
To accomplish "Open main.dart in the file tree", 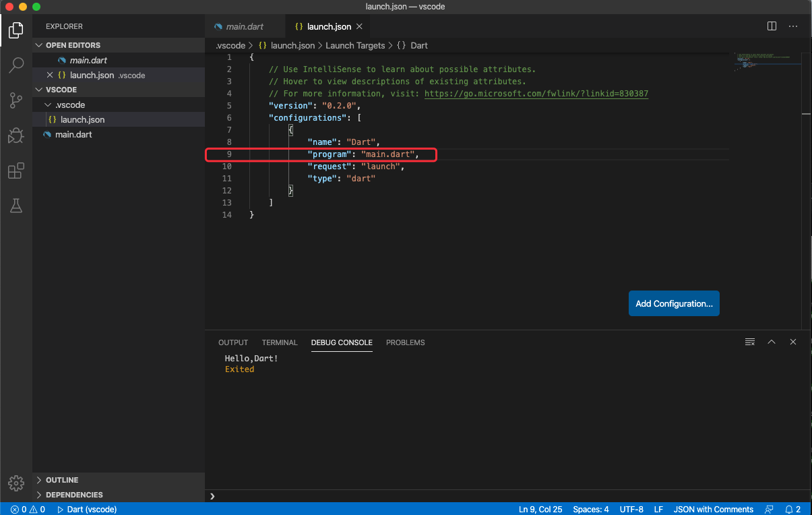I will [119, 134].
